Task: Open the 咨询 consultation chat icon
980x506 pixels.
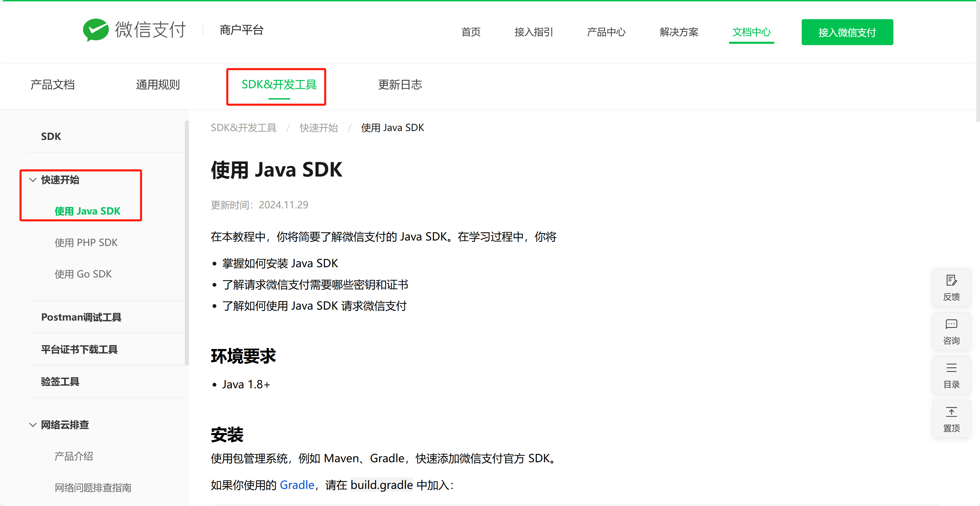Action: [x=952, y=331]
